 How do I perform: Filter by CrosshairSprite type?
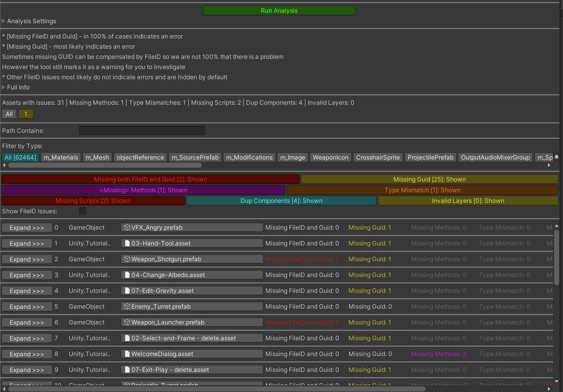(378, 157)
